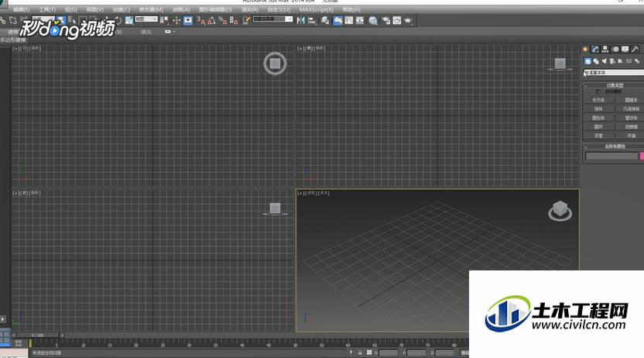Screen dimensions: 644x358
Task: Open the Material Editor icon
Action: [373, 20]
